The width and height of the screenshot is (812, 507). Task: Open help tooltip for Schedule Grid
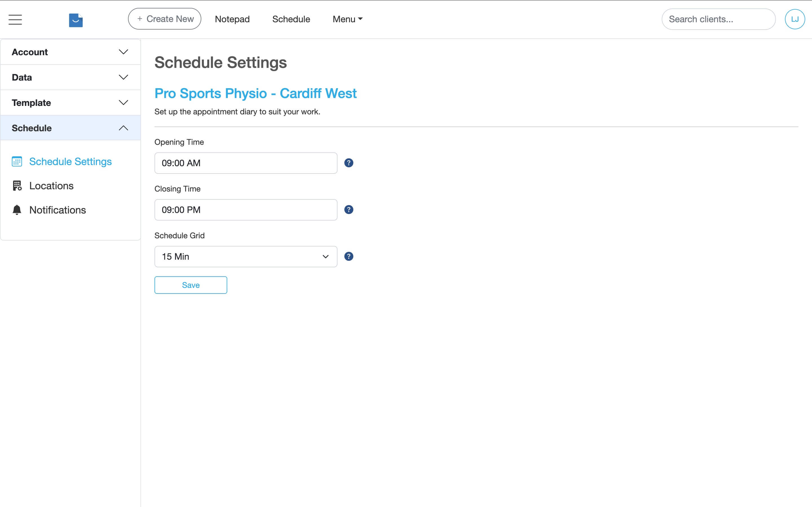click(x=348, y=256)
